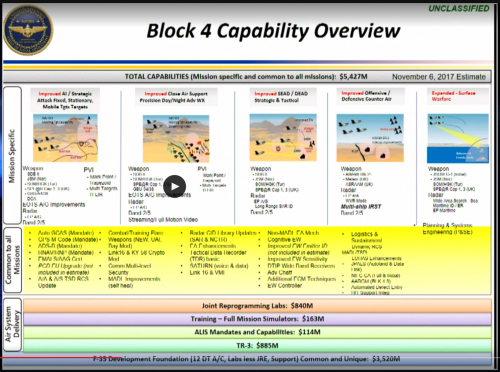Click the Strategic Attack mission illustration
The width and height of the screenshot is (500, 372).
65,138
